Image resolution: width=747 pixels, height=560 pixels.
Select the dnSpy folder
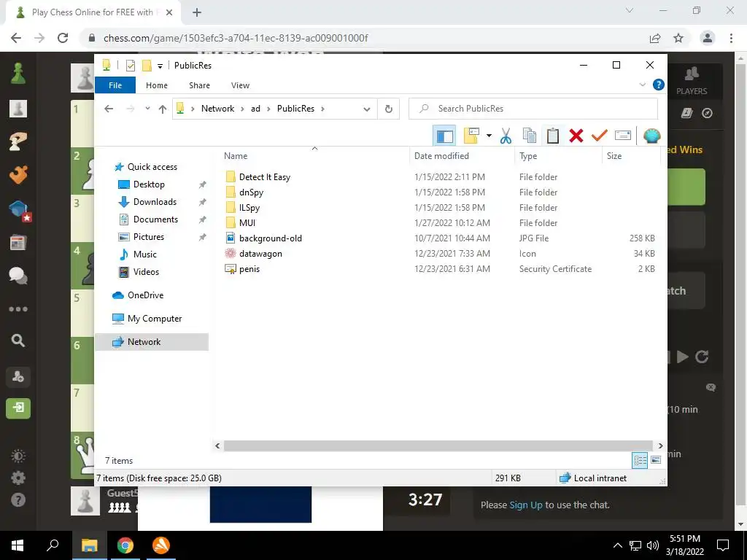pos(251,192)
